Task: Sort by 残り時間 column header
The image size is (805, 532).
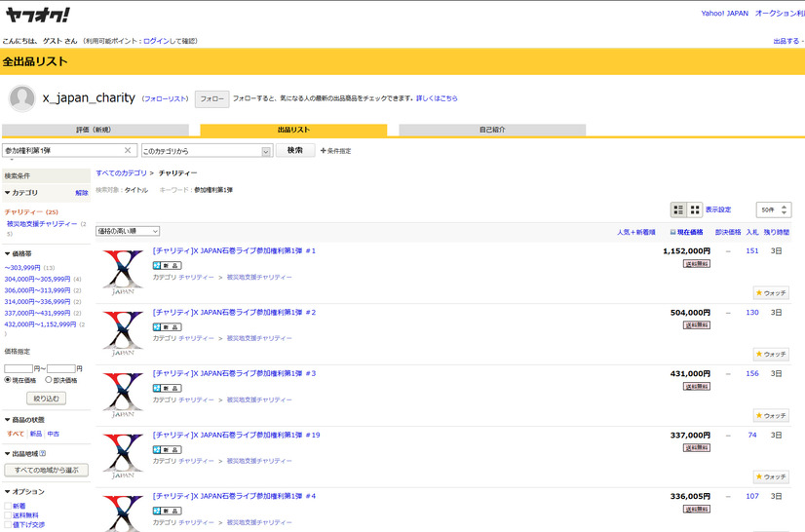Action: (x=776, y=232)
